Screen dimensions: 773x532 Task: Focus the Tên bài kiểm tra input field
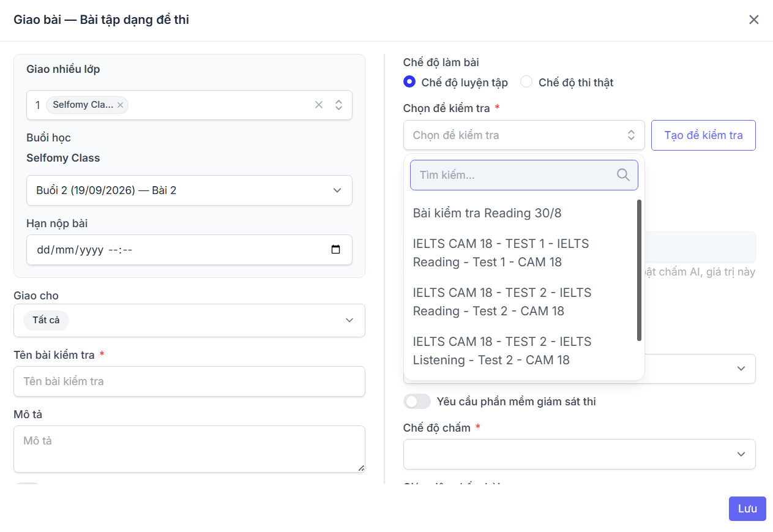click(189, 381)
